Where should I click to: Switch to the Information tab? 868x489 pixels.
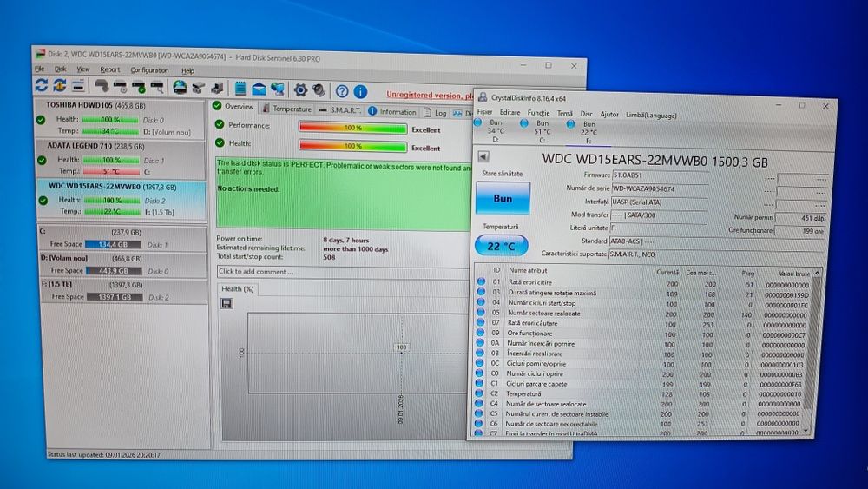(x=392, y=111)
